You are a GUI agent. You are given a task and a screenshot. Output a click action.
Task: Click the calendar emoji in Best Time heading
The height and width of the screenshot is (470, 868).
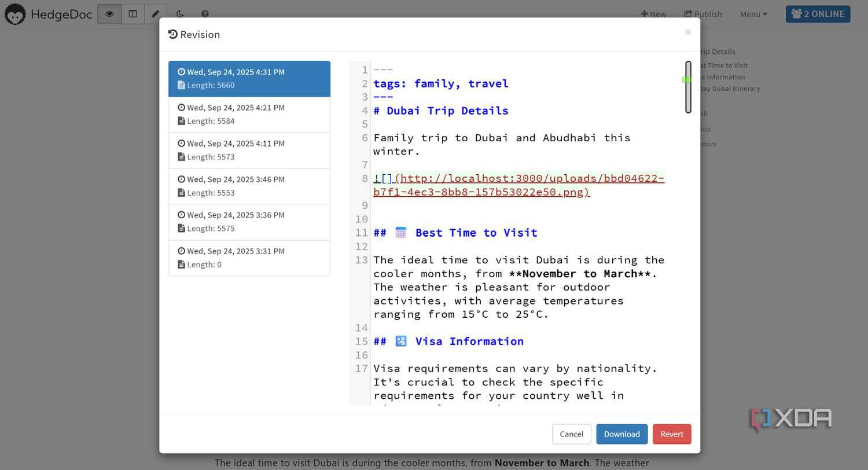click(400, 233)
